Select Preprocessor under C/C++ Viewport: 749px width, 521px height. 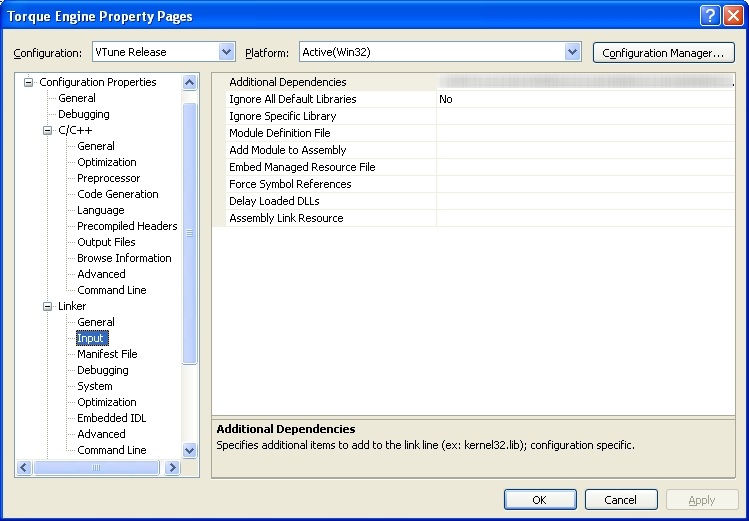(x=108, y=178)
